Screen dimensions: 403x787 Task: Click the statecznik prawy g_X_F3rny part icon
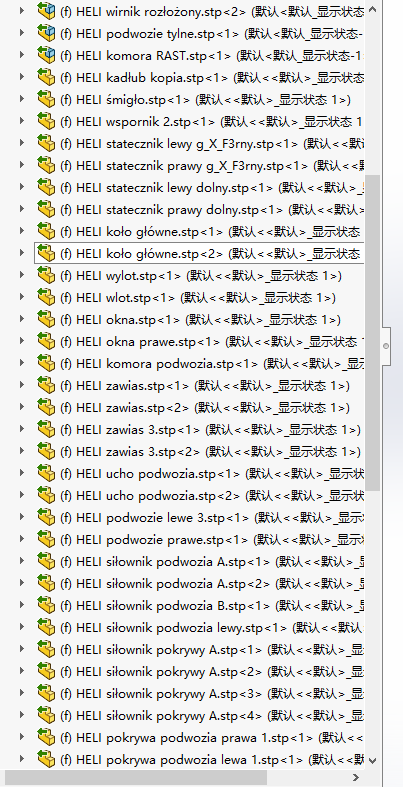[46, 165]
